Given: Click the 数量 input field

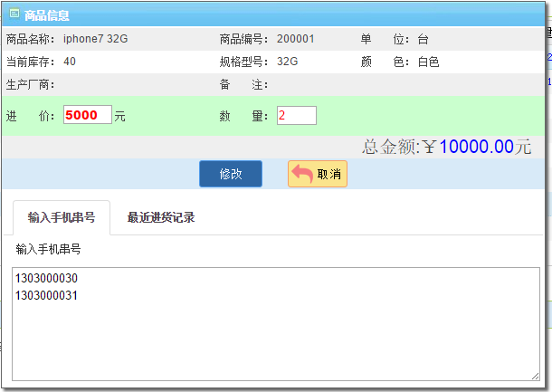Looking at the screenshot, I should pyautogui.click(x=296, y=116).
